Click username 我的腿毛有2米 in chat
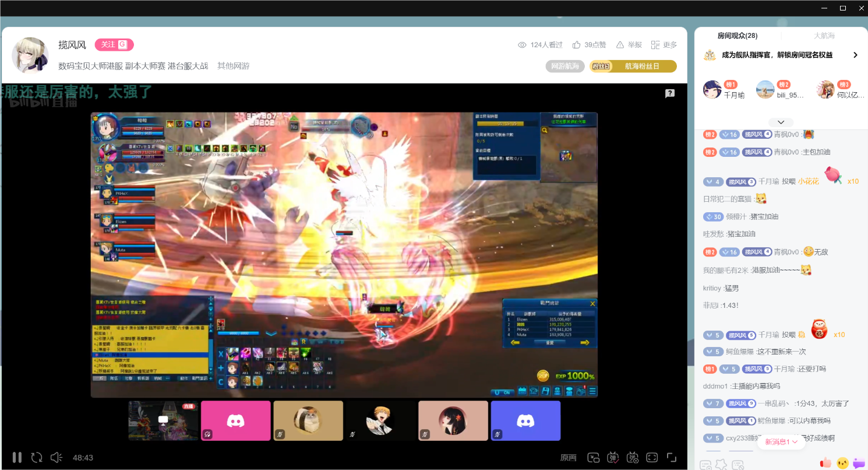Screen dimensions: 868x470 click(x=726, y=271)
